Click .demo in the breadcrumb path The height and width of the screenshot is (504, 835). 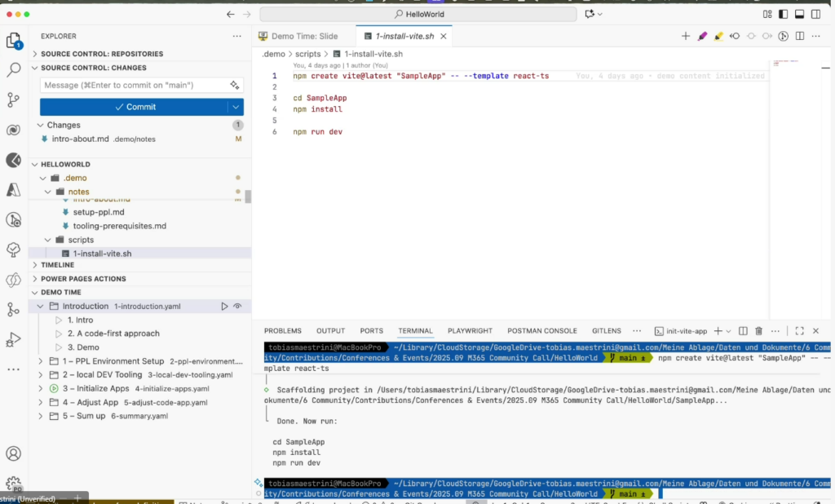(273, 54)
